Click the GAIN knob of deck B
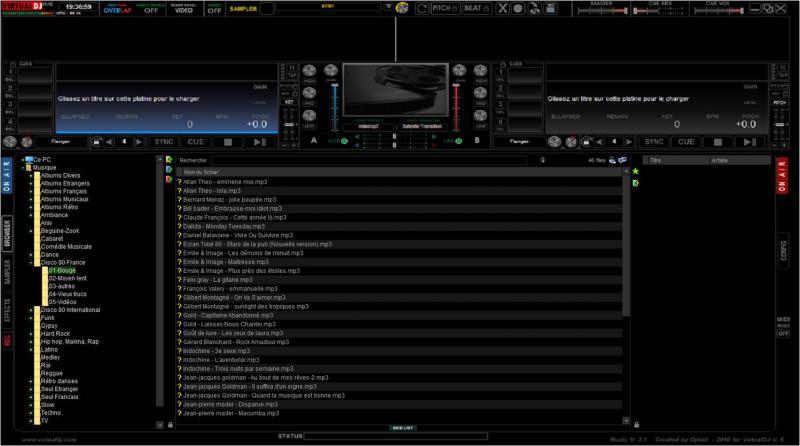This screenshot has height=446, width=800. (459, 70)
